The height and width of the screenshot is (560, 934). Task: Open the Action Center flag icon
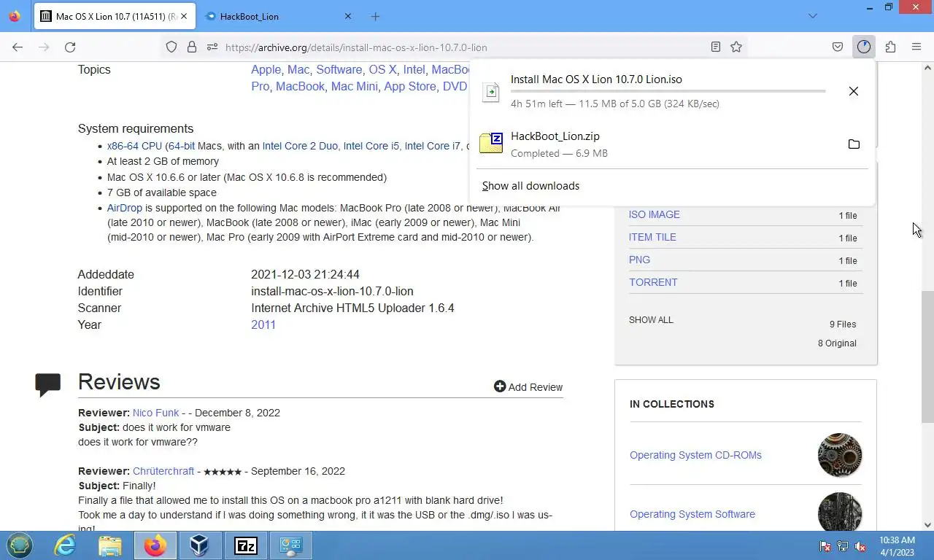tap(825, 546)
